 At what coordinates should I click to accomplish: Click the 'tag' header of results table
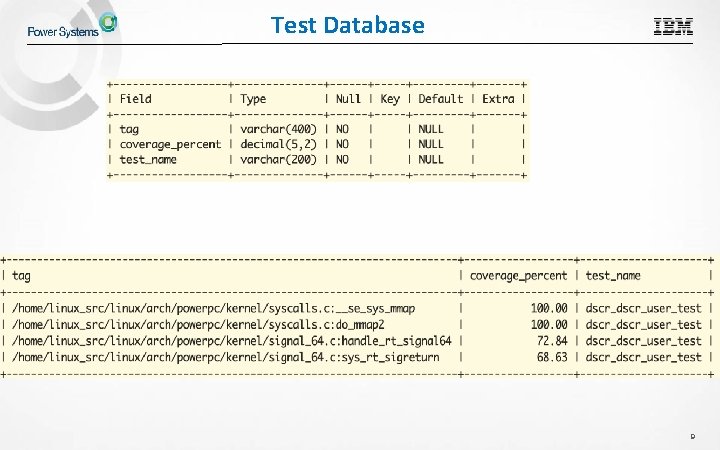(21, 276)
